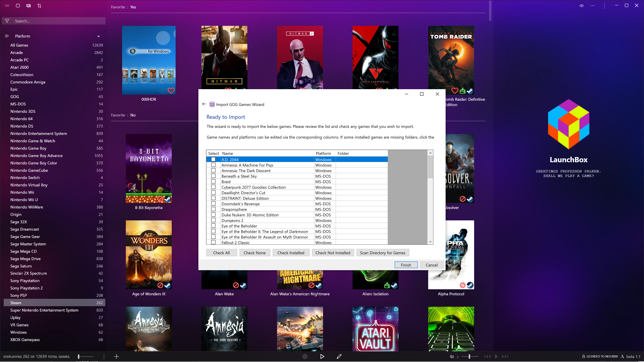Click the Cancel button in the wizard
The height and width of the screenshot is (362, 644).
(432, 265)
